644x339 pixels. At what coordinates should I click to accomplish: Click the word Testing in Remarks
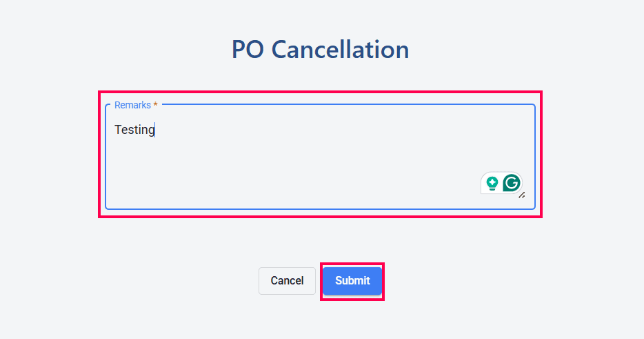coord(134,129)
